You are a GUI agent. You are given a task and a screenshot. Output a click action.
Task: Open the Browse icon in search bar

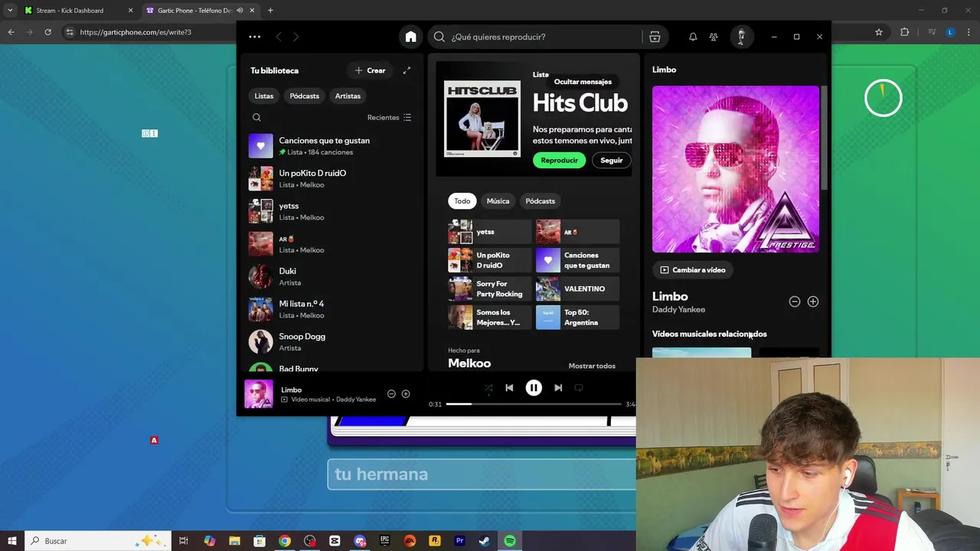[655, 37]
